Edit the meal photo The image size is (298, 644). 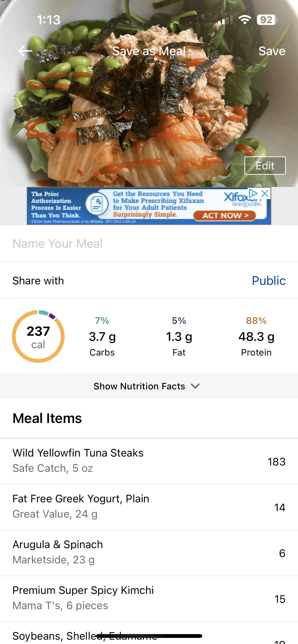[x=265, y=166]
